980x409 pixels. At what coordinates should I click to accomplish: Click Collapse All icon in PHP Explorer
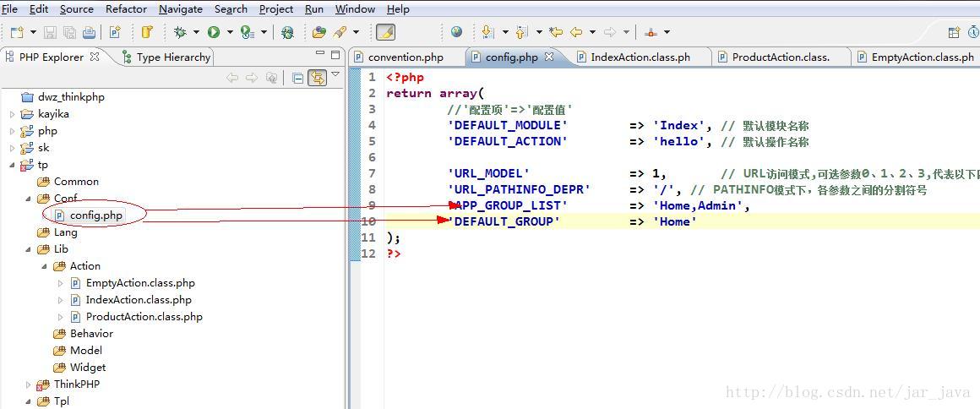click(x=298, y=79)
